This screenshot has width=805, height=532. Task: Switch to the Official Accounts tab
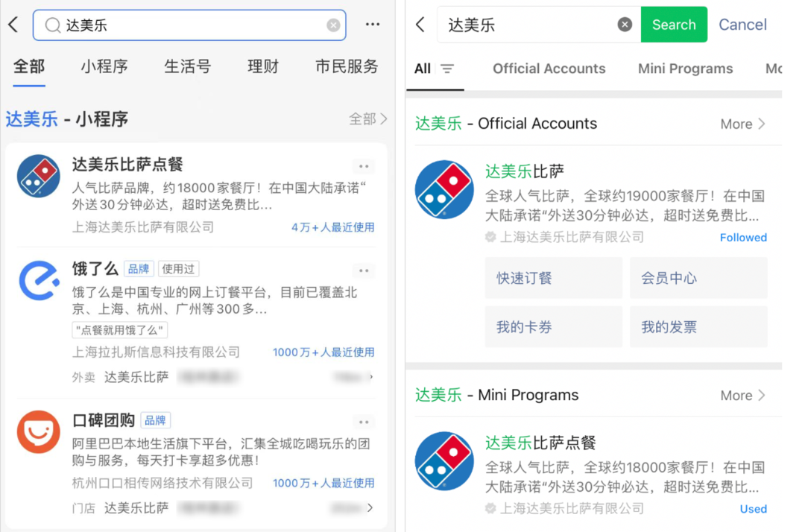pos(549,69)
